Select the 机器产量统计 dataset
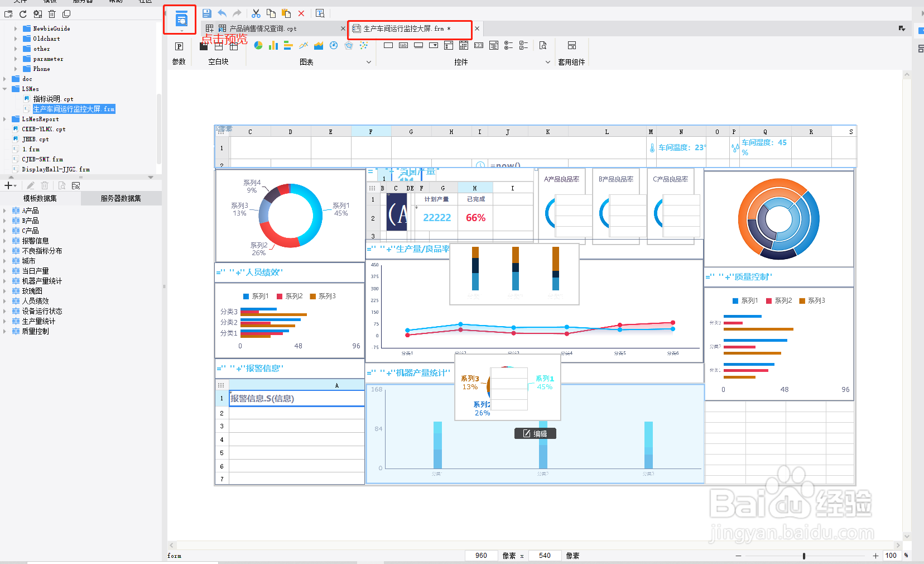Screen dimensions: 924x564 (x=42, y=281)
